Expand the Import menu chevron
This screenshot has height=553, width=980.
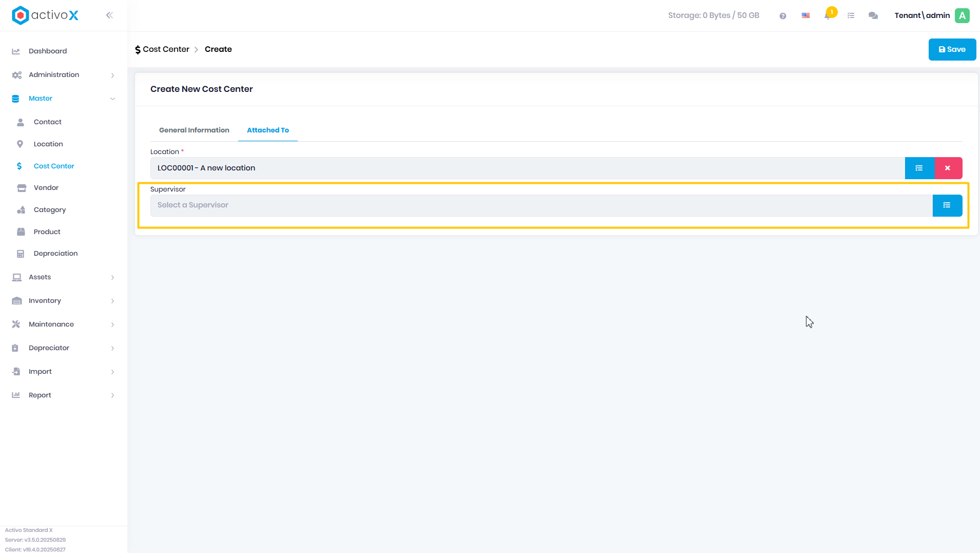(x=112, y=372)
